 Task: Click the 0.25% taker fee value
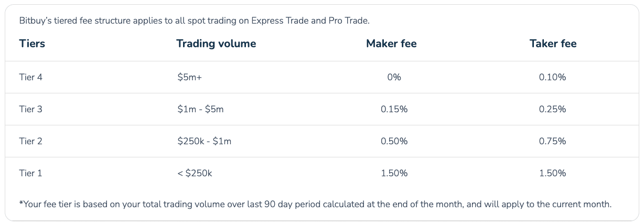[553, 109]
